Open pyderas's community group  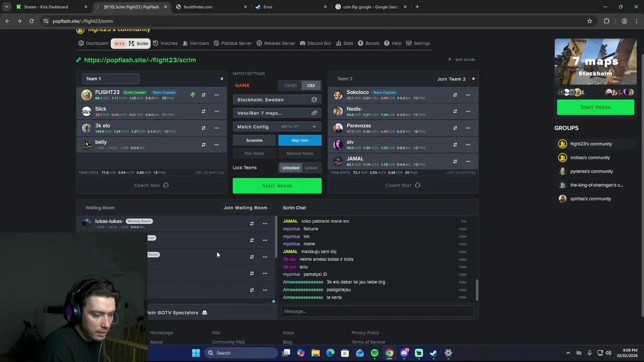coord(591,171)
